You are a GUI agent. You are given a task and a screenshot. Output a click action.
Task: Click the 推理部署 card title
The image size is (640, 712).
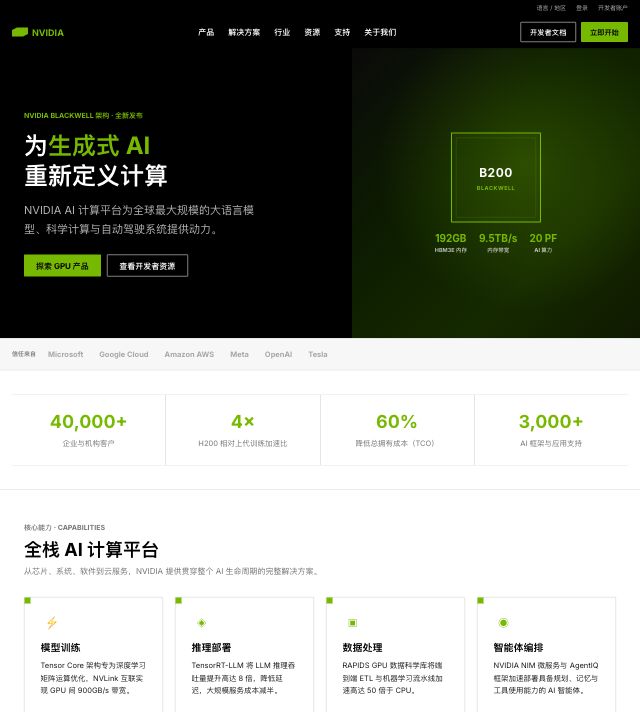coord(211,648)
